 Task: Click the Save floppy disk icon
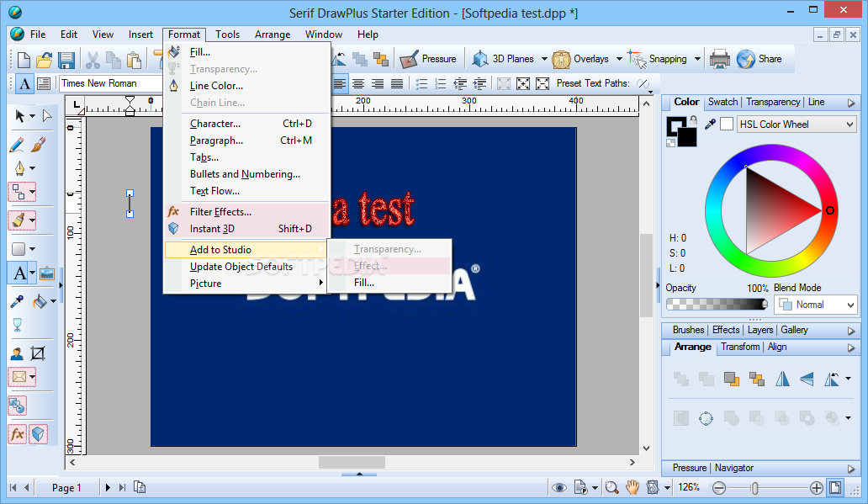click(x=66, y=59)
